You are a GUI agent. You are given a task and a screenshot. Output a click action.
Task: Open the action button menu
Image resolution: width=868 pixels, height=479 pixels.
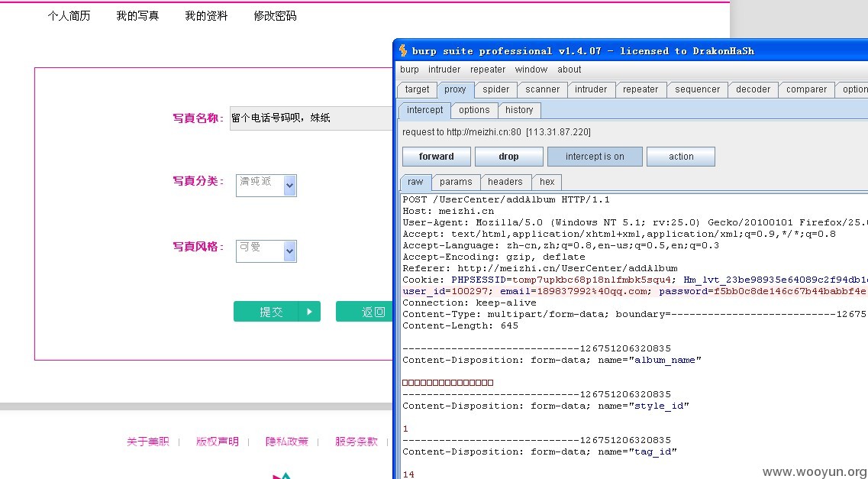tap(681, 156)
